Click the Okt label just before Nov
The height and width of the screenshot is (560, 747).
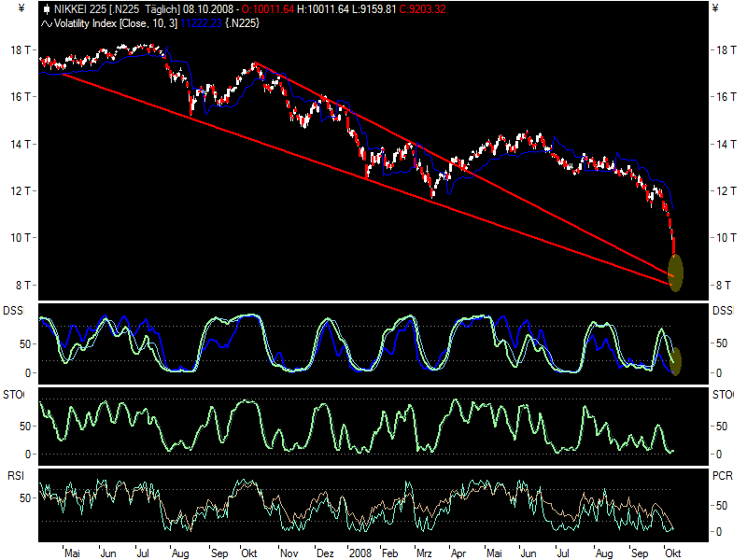point(248,553)
